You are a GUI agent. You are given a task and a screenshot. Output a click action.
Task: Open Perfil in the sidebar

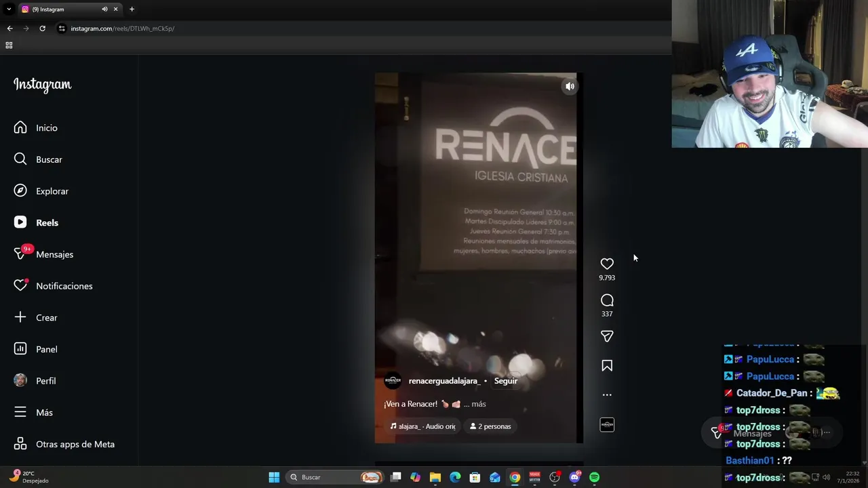point(35,381)
